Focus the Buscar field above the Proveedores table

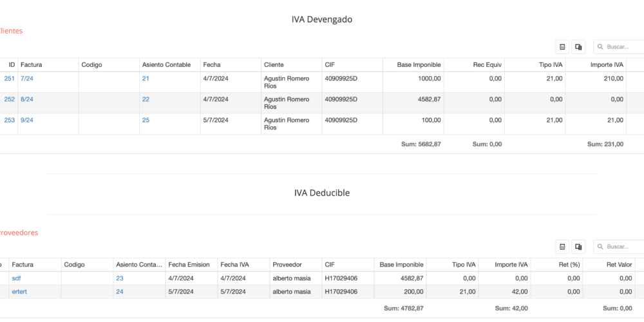pyautogui.click(x=620, y=247)
